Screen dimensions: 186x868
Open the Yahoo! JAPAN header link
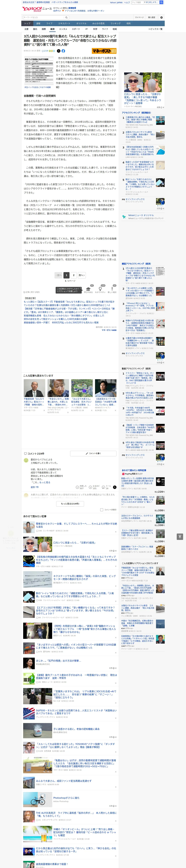click(x=116, y=2)
